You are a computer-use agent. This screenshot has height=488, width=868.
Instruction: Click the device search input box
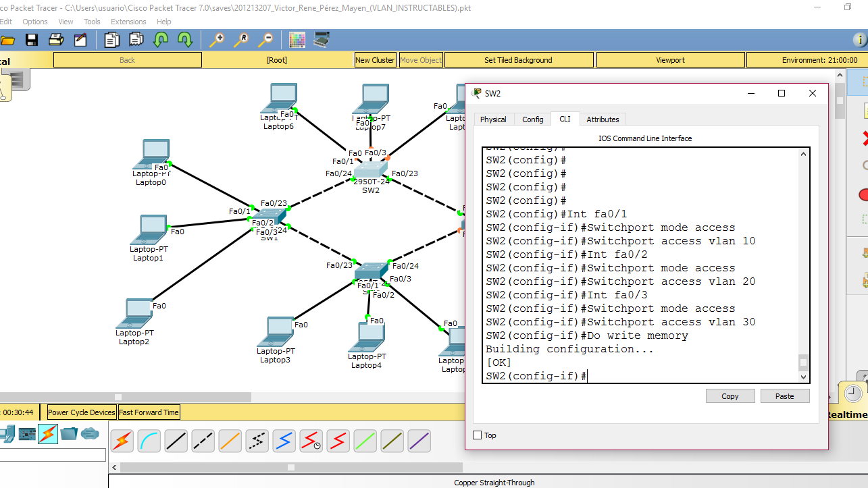(53, 455)
